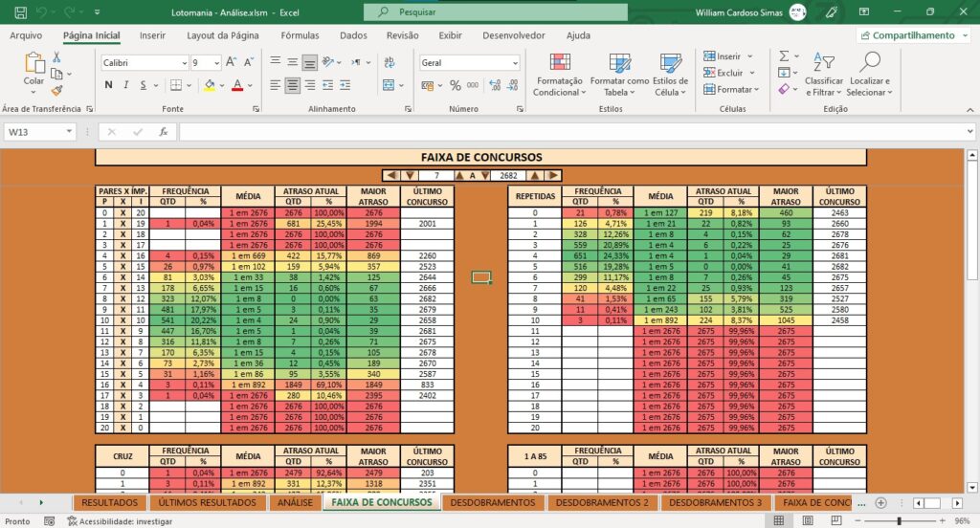Click the percent style icon
Image resolution: width=980 pixels, height=528 pixels.
pos(455,85)
